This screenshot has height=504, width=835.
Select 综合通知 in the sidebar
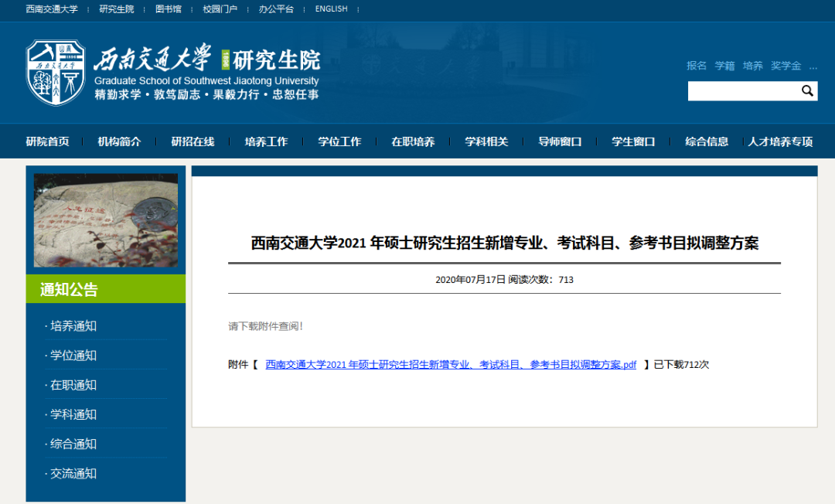pyautogui.click(x=73, y=444)
